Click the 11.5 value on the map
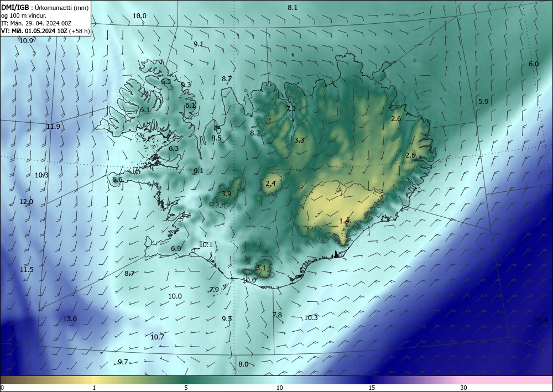Image resolution: width=553 pixels, height=392 pixels. click(x=27, y=270)
